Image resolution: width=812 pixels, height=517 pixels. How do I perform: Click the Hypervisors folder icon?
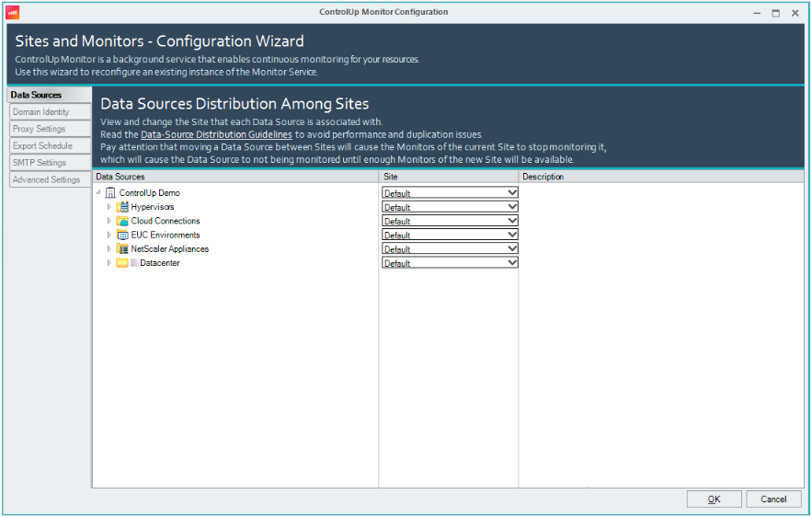(x=122, y=207)
